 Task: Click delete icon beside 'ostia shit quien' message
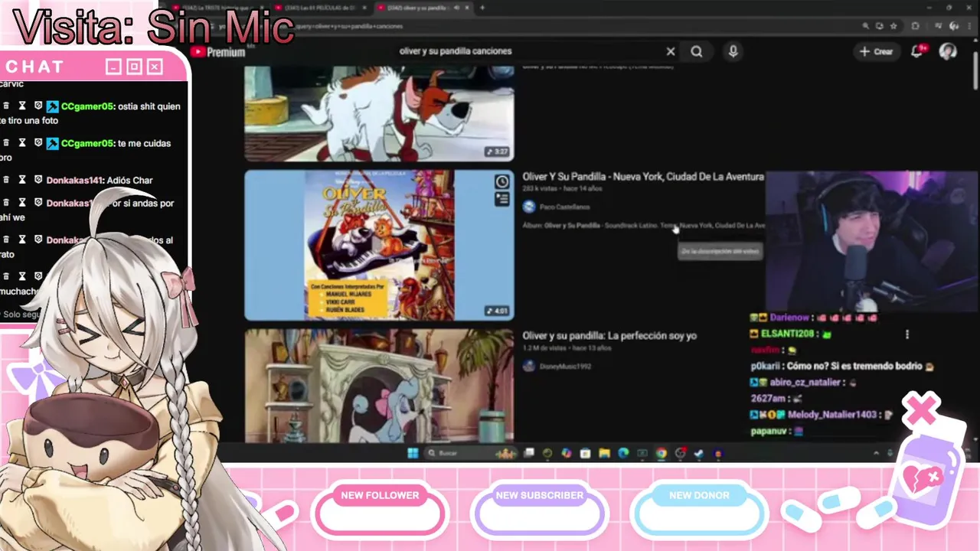tap(6, 106)
